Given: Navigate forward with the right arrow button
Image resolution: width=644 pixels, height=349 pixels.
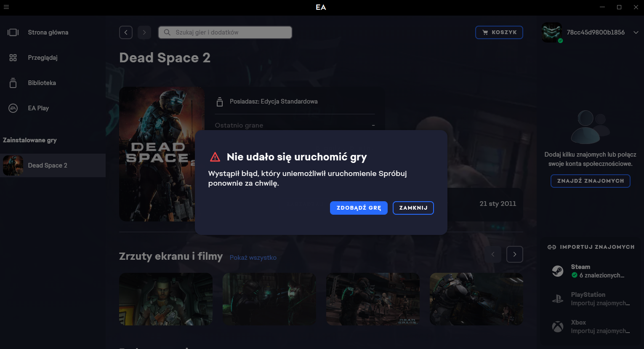Looking at the screenshot, I should 144,32.
